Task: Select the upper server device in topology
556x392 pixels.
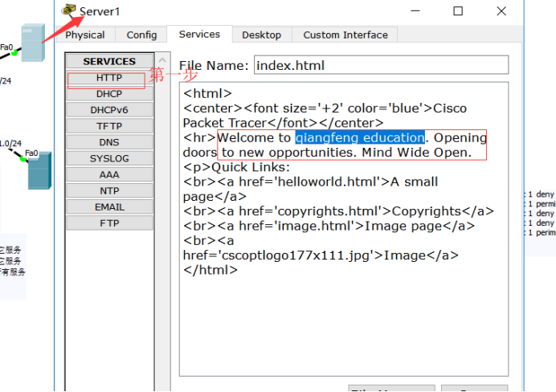Action: pyautogui.click(x=33, y=43)
